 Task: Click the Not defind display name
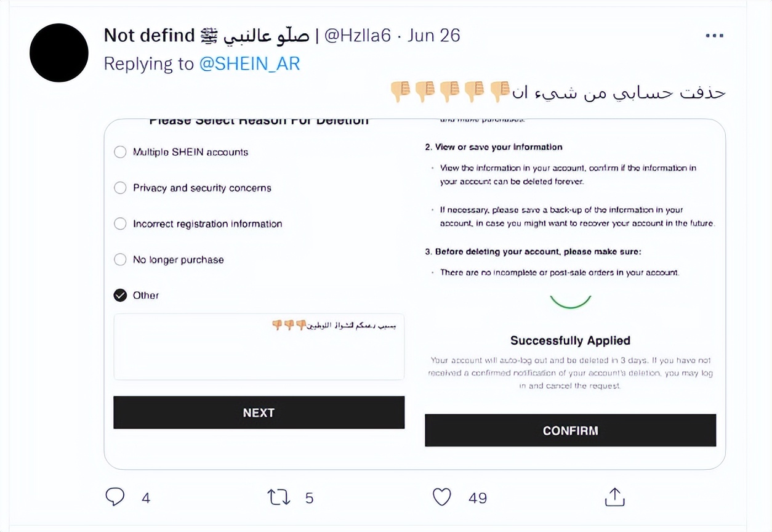(149, 35)
